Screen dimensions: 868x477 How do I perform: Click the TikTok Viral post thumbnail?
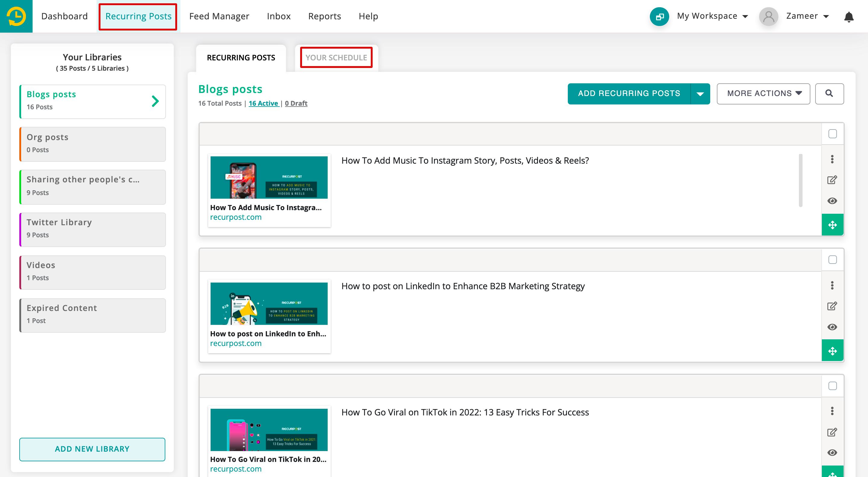[269, 430]
